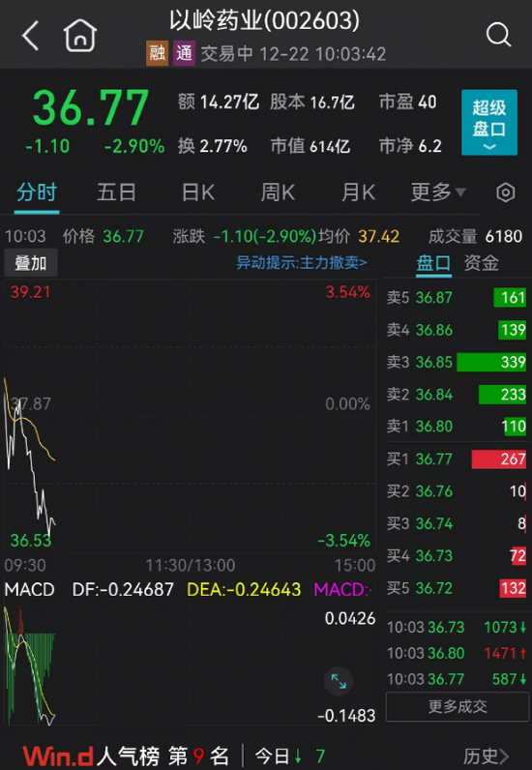
Task: Tap 卖2 36.84 order row
Action: (457, 395)
